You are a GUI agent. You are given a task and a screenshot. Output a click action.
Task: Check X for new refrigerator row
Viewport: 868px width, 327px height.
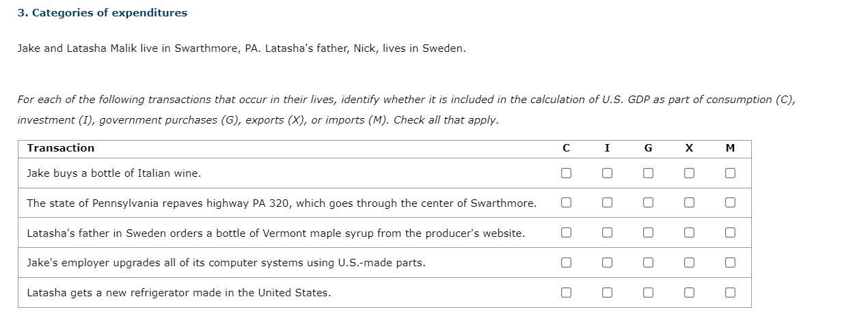[689, 292]
